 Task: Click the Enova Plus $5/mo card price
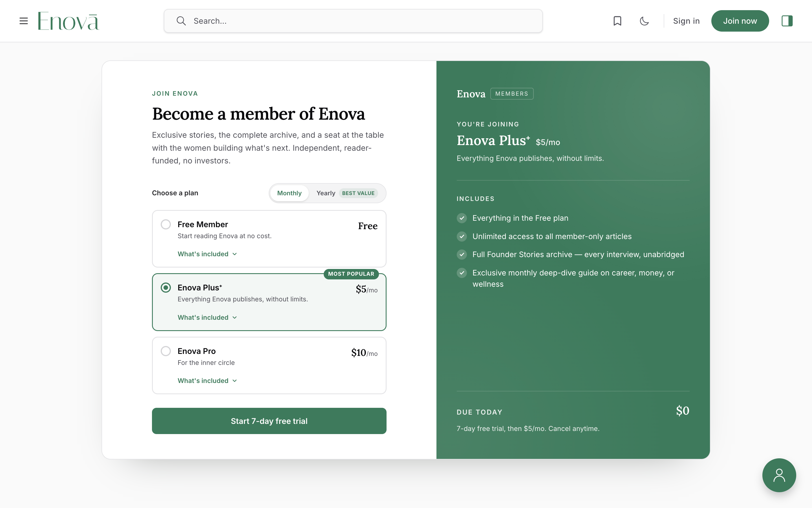pyautogui.click(x=367, y=289)
